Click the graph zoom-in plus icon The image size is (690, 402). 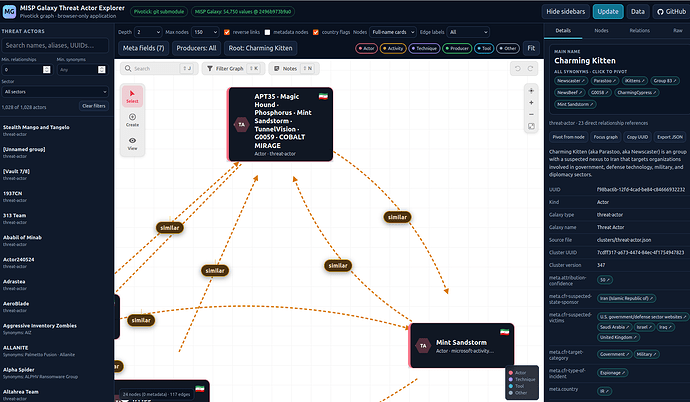[531, 102]
